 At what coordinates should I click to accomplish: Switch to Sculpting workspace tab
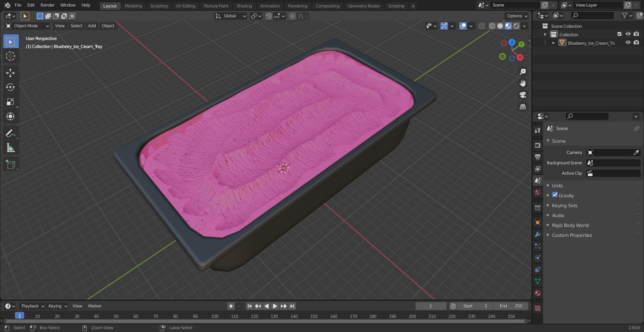(x=159, y=6)
